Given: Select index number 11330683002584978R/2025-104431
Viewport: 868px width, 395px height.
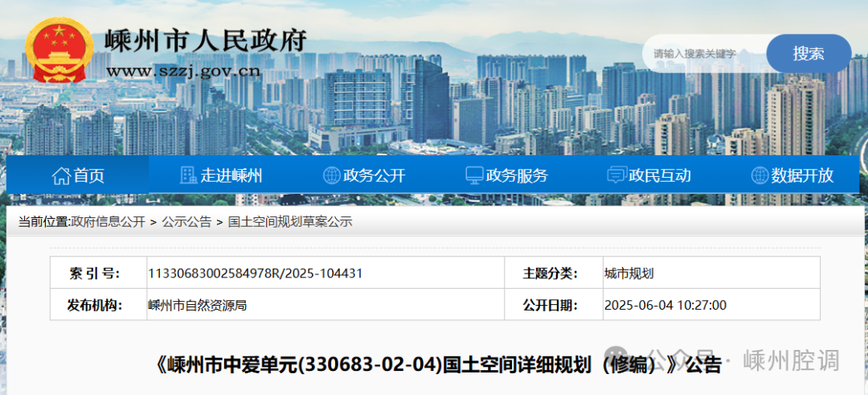Looking at the screenshot, I should [x=256, y=274].
